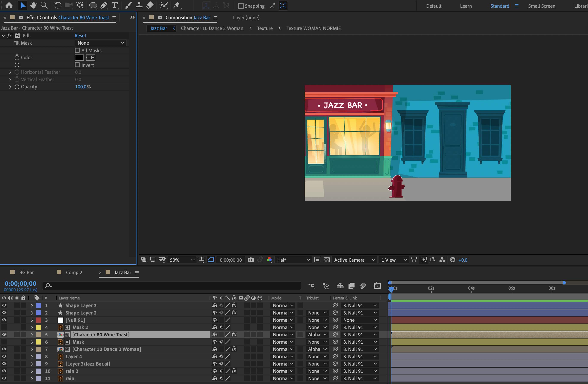588x384 pixels.
Task: Switch to the Small Screen workspace
Action: [x=542, y=6]
